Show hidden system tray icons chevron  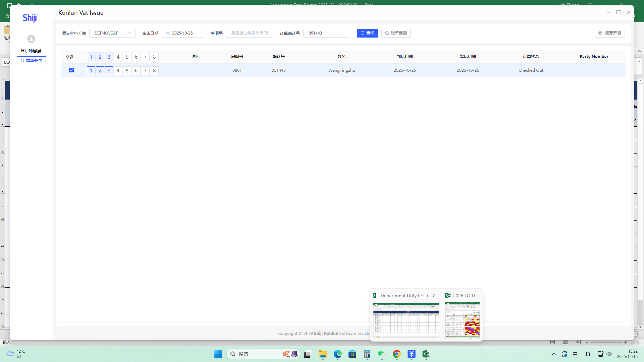pyautogui.click(x=553, y=354)
